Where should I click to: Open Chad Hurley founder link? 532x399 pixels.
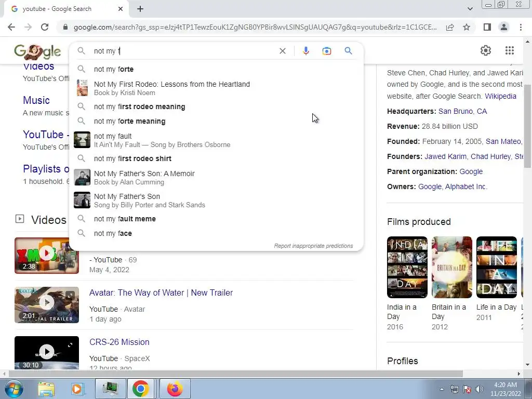click(x=490, y=156)
